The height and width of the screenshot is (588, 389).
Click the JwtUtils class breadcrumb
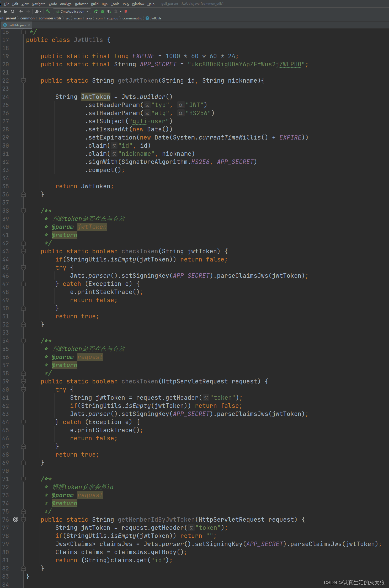[154, 18]
